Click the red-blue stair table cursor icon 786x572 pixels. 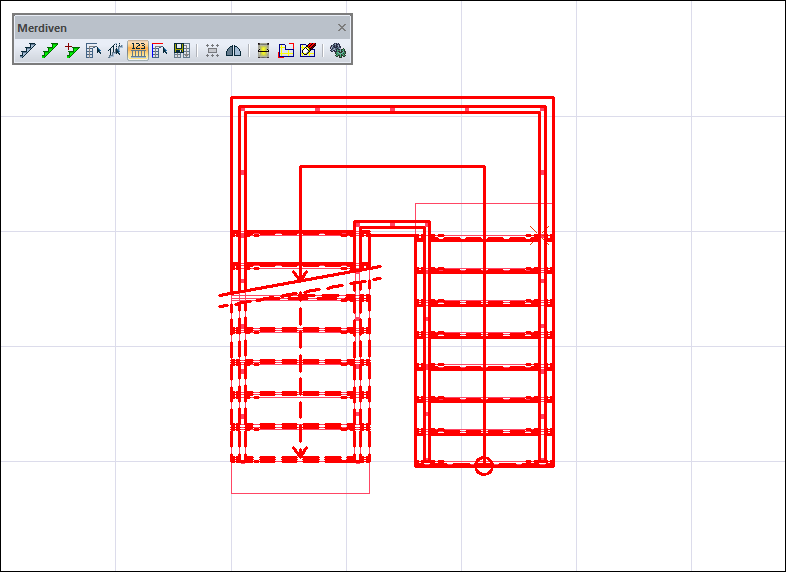(159, 51)
